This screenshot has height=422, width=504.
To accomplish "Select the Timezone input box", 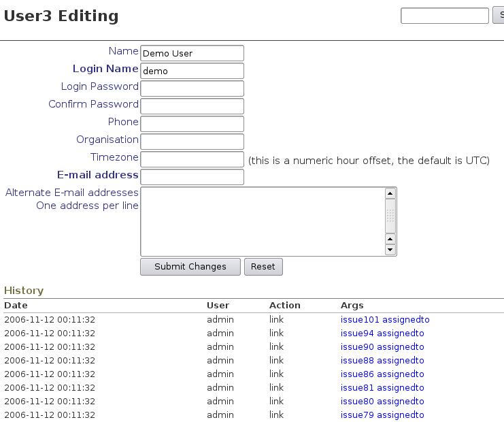I will (192, 159).
